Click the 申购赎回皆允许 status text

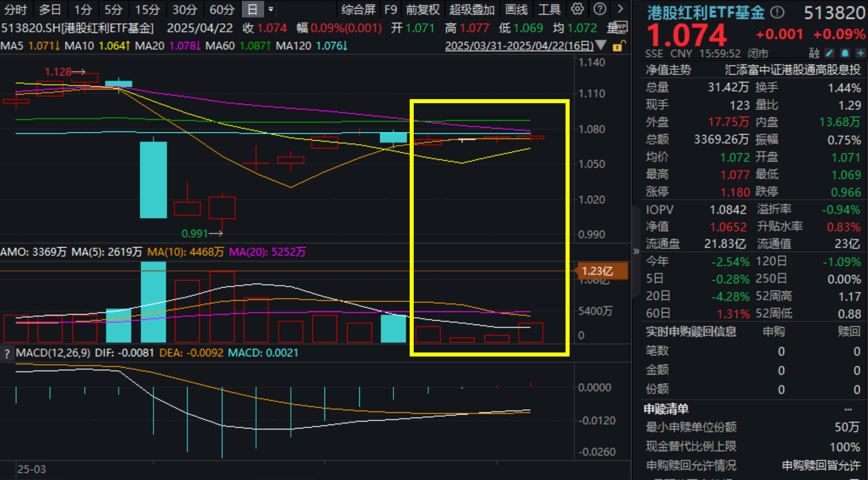(x=821, y=466)
